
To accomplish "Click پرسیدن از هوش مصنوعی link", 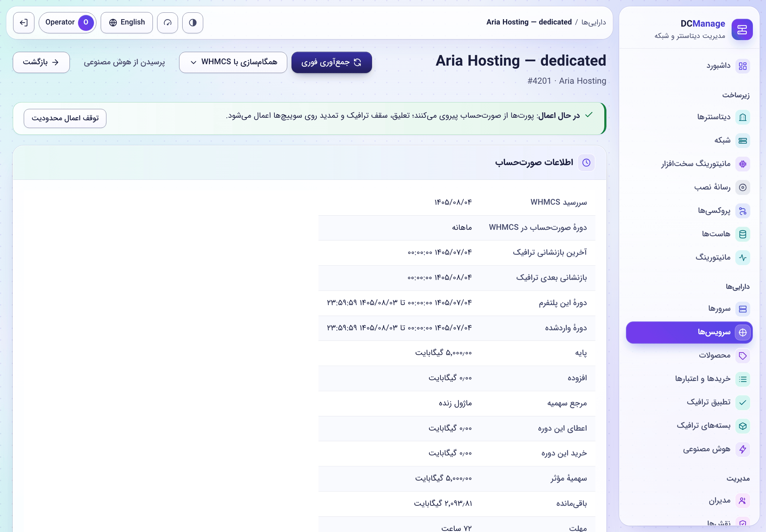I will tap(124, 62).
